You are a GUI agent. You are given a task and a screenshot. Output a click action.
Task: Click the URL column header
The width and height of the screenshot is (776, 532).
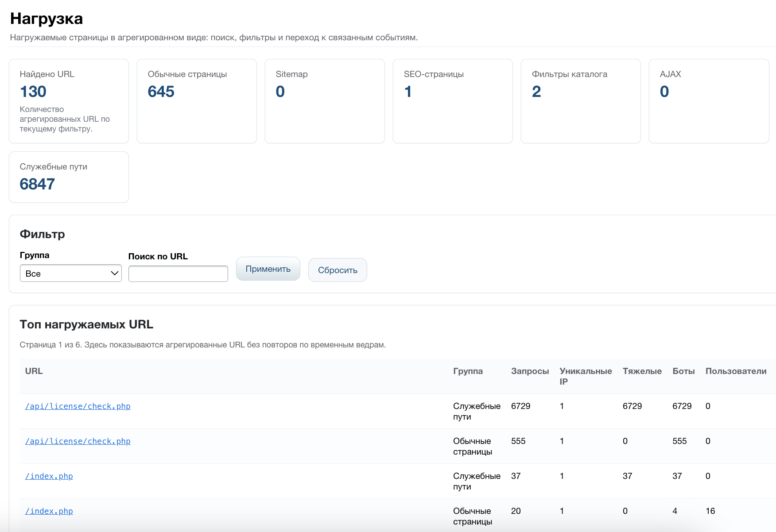coord(34,371)
